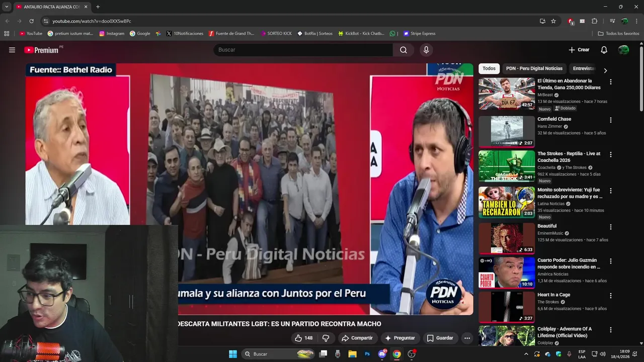Click Hans Zimmer channel name

click(550, 127)
